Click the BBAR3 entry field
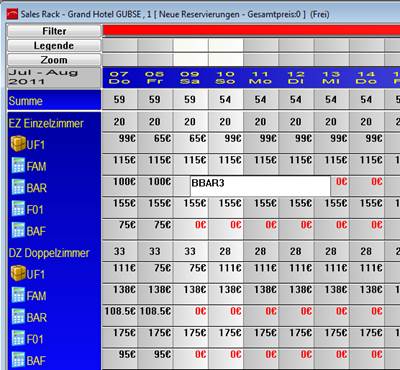The image size is (400, 370). click(x=260, y=186)
